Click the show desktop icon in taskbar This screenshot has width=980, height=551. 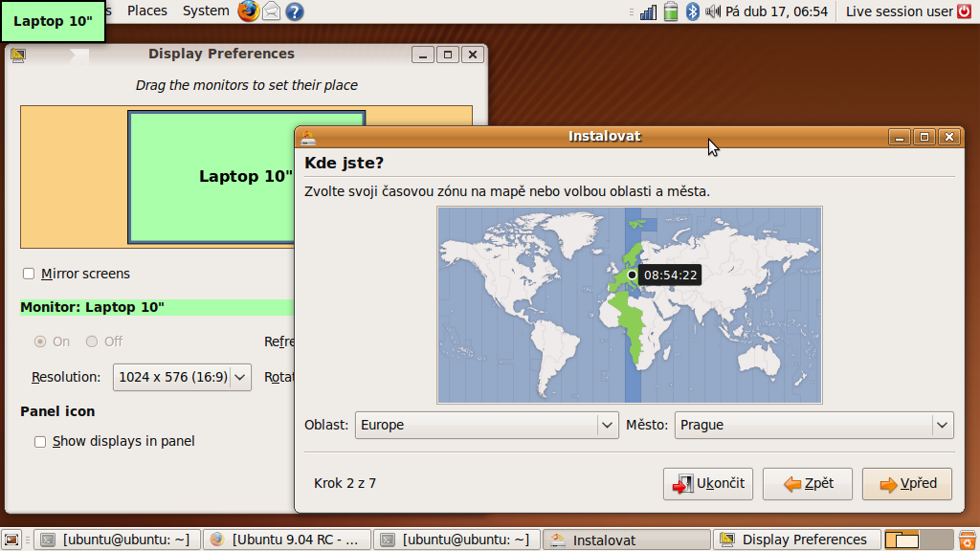pos(11,540)
